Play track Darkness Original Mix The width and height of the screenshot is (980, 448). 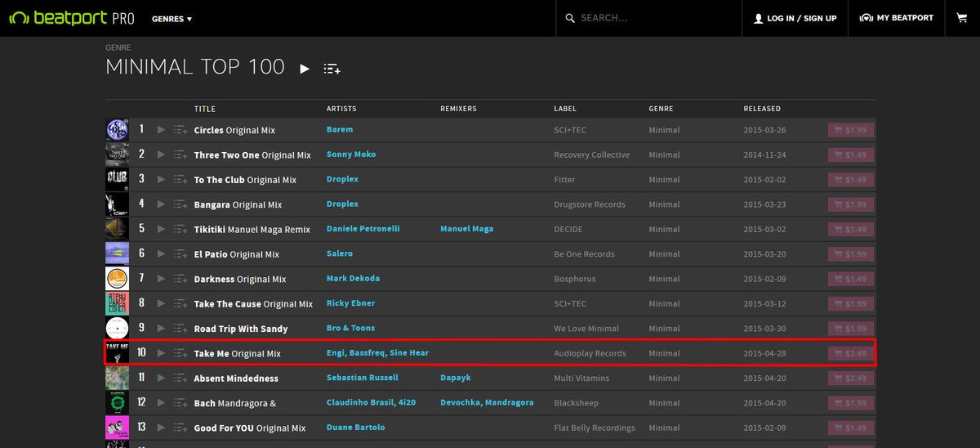point(161,279)
